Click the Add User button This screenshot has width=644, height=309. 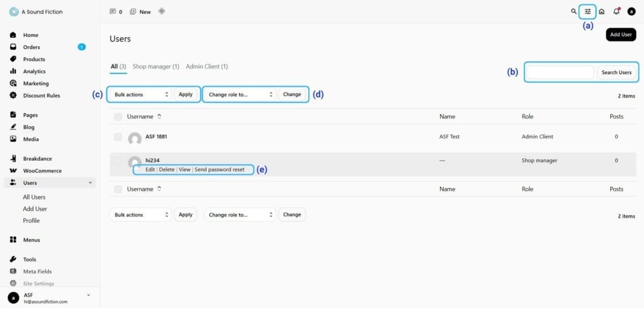click(621, 34)
